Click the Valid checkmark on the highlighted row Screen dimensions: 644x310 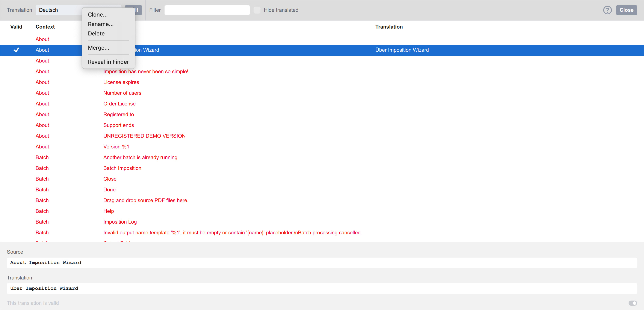point(16,50)
